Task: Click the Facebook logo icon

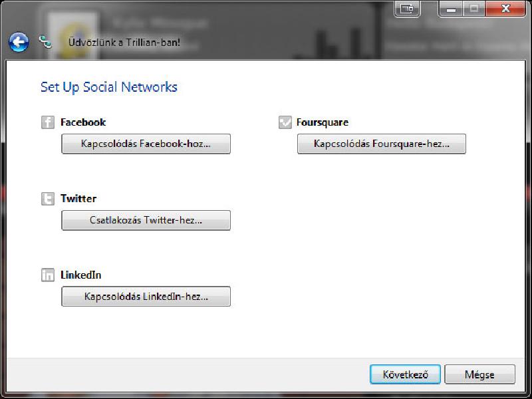Action: tap(48, 122)
